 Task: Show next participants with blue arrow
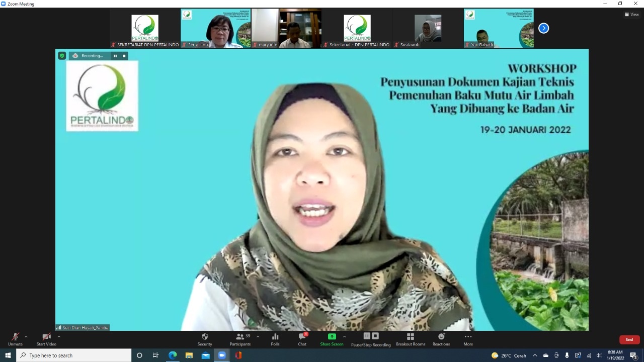click(x=543, y=28)
